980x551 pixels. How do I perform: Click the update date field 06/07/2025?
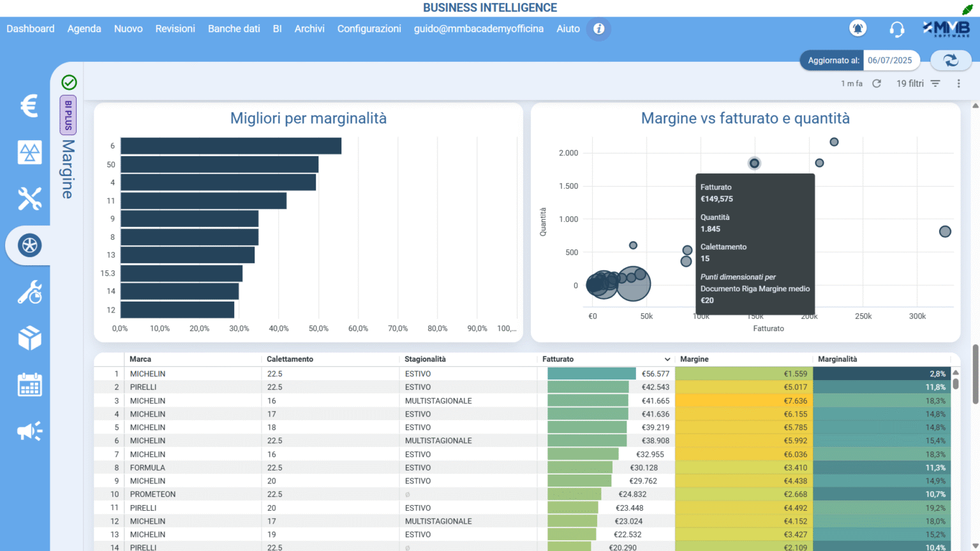[x=889, y=61]
